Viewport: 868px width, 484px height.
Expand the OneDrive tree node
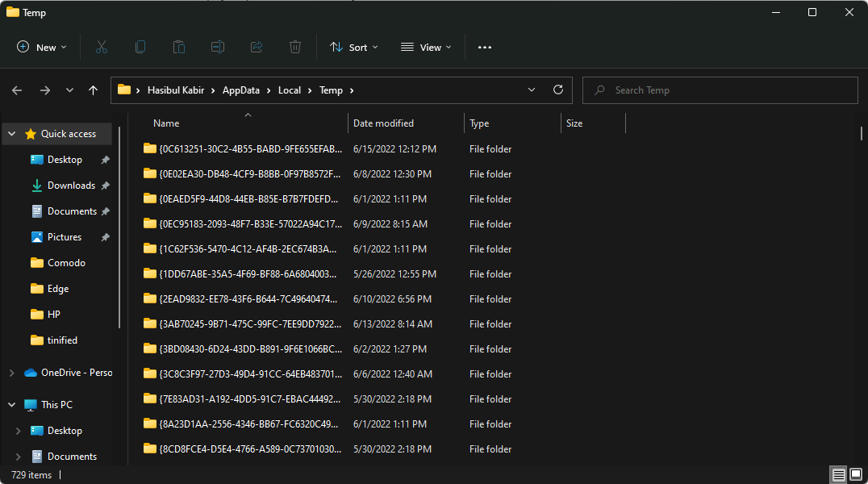click(x=11, y=373)
